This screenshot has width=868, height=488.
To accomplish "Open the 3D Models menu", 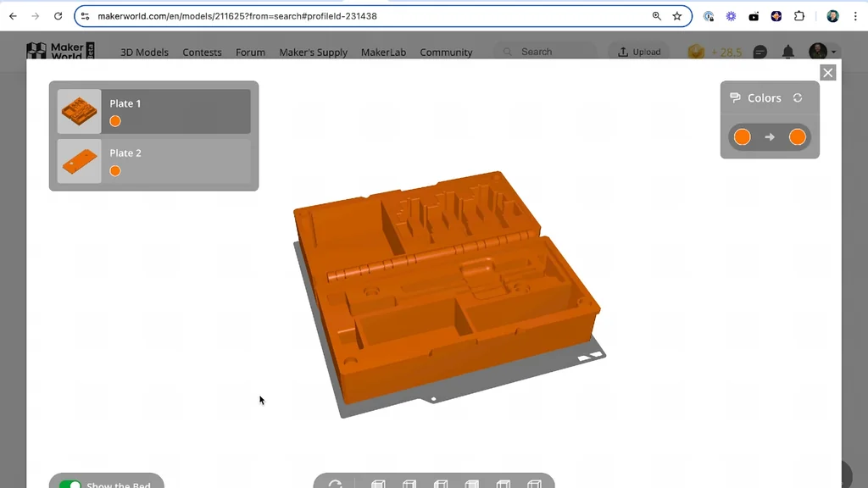I will (x=144, y=52).
